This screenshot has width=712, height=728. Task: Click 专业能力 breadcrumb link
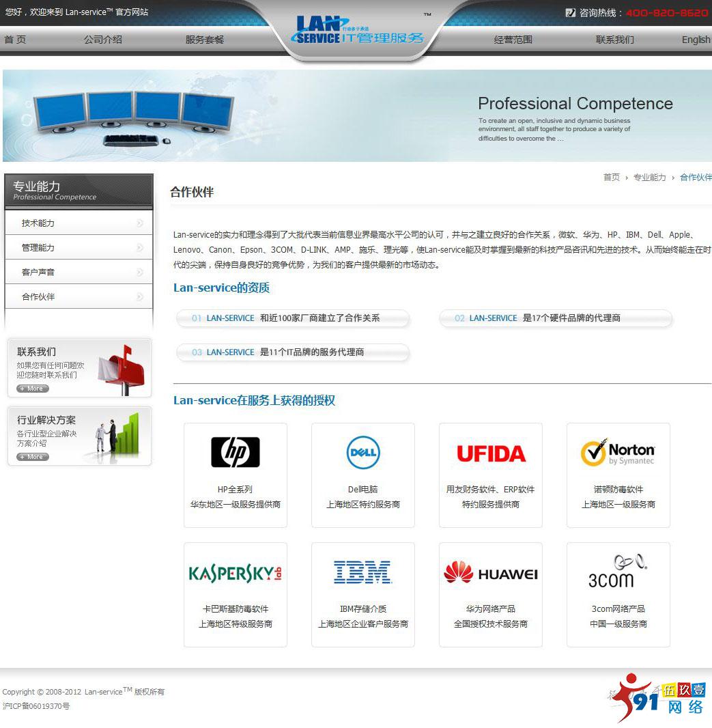pyautogui.click(x=649, y=178)
